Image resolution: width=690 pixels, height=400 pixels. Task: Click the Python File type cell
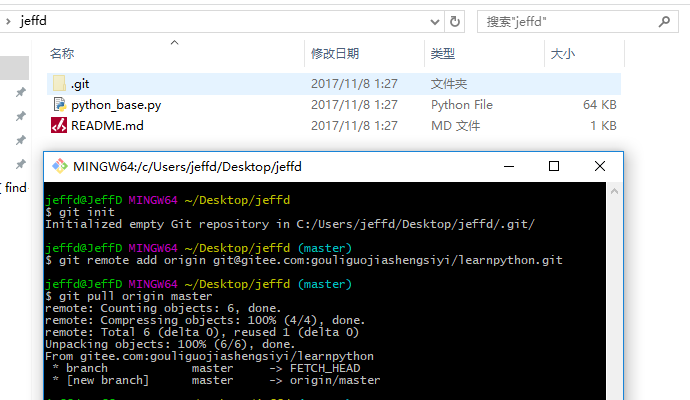(x=462, y=105)
